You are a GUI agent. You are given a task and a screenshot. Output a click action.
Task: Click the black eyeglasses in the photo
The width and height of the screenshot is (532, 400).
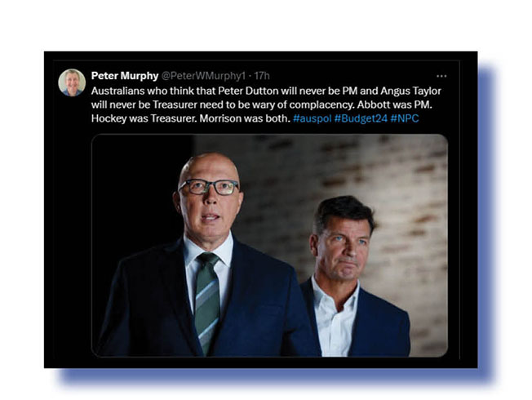[209, 187]
